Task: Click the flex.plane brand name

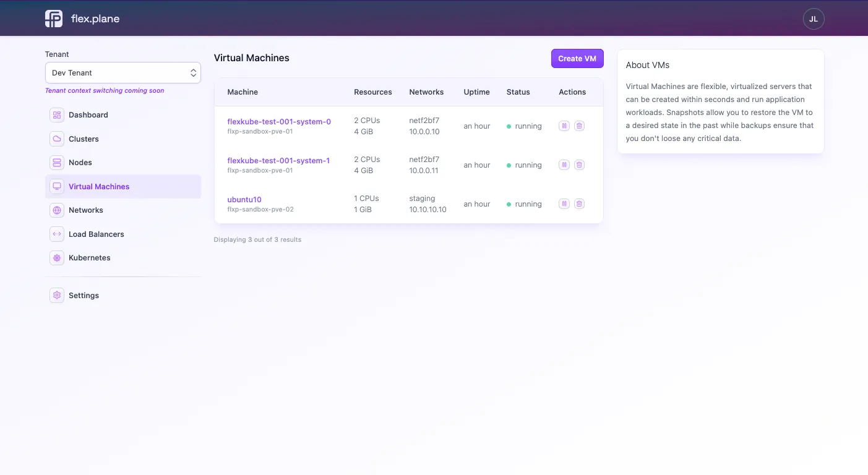Action: point(95,19)
